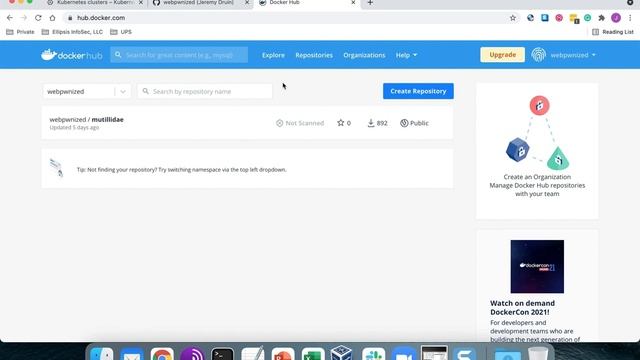Open the Private bookmarks folder
The height and width of the screenshot is (360, 640).
click(x=20, y=32)
